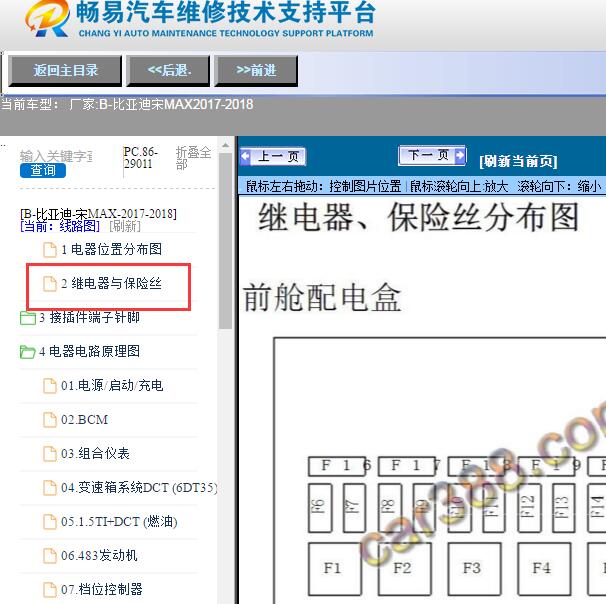Click fuse F13 in diagram
The height and width of the screenshot is (604, 606).
tap(564, 508)
